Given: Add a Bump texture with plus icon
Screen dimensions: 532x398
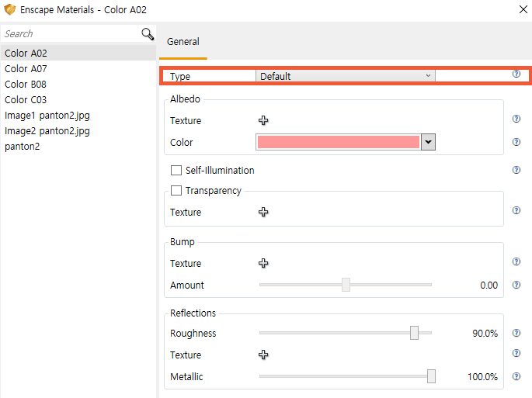Looking at the screenshot, I should 263,263.
